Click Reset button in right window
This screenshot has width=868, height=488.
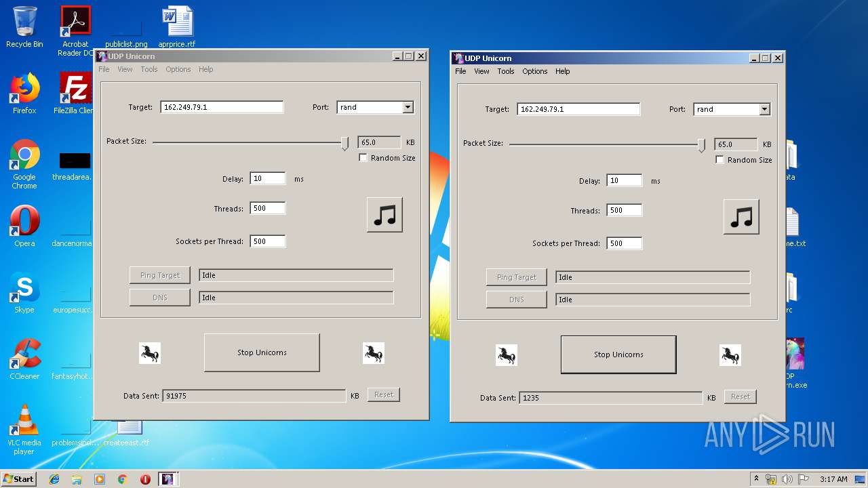[x=741, y=396]
